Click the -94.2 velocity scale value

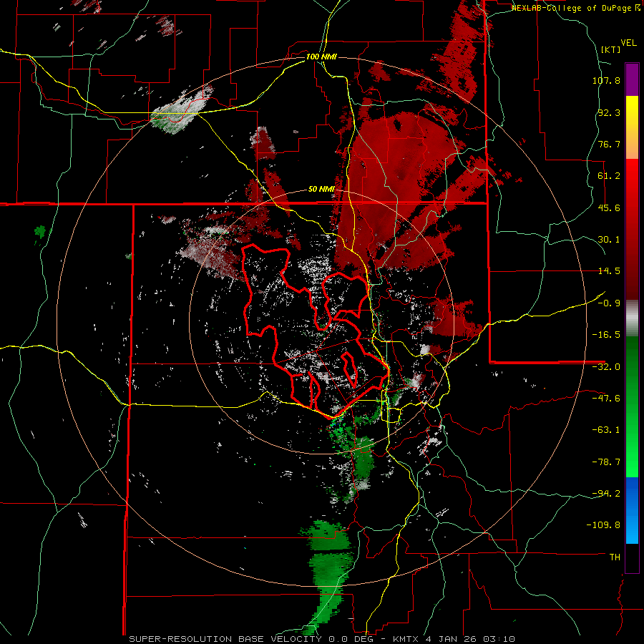click(606, 494)
